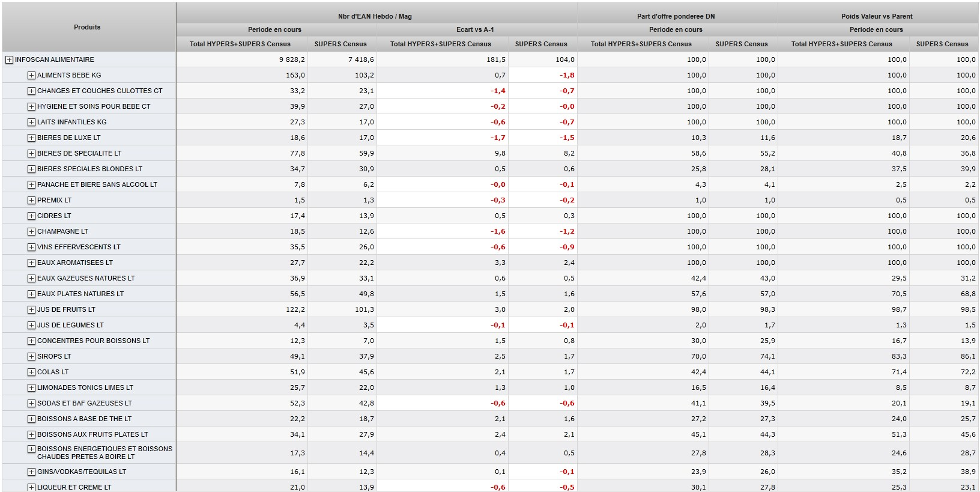Screen dimensions: 980x492
Task: Select the Produits column header
Action: pyautogui.click(x=87, y=27)
